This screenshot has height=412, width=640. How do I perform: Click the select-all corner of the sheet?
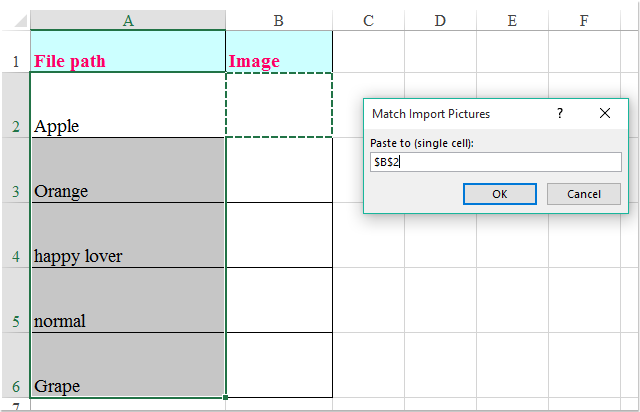tap(15, 20)
